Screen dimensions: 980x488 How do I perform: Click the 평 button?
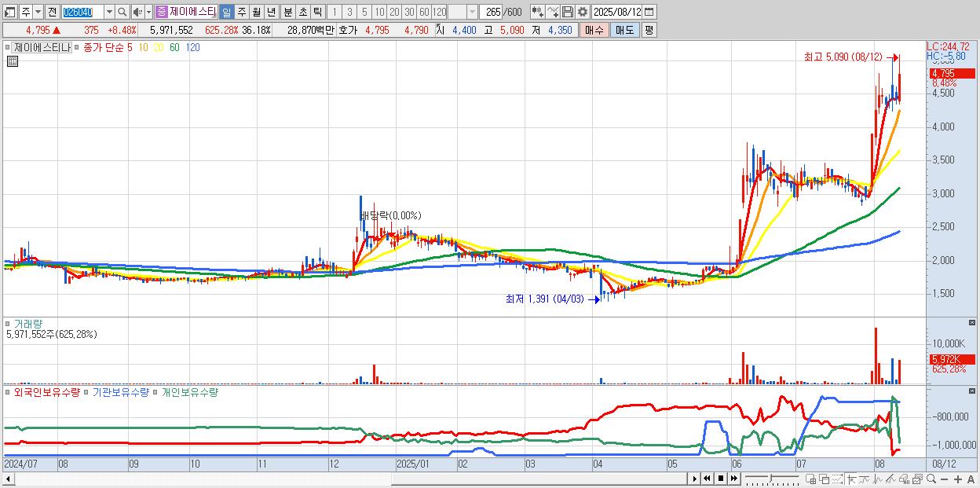(649, 30)
